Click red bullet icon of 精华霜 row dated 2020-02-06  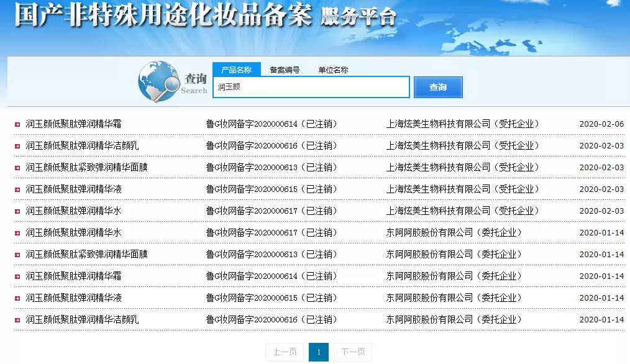tap(17, 125)
